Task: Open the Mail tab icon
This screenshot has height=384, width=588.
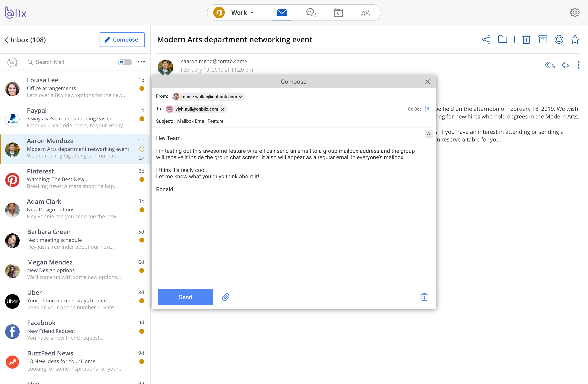Action: [x=282, y=13]
